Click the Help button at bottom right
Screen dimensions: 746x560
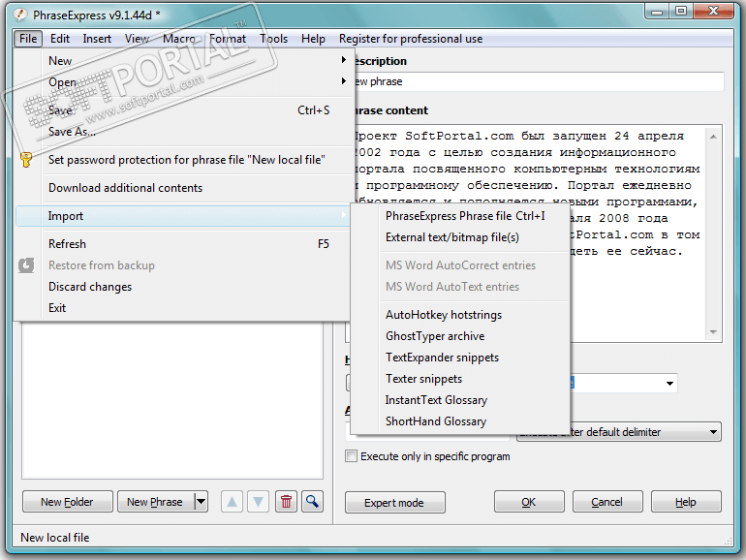pyautogui.click(x=686, y=502)
